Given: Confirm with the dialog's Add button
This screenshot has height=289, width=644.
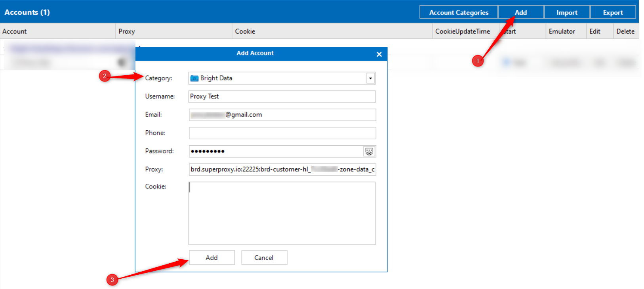Looking at the screenshot, I should click(x=211, y=258).
